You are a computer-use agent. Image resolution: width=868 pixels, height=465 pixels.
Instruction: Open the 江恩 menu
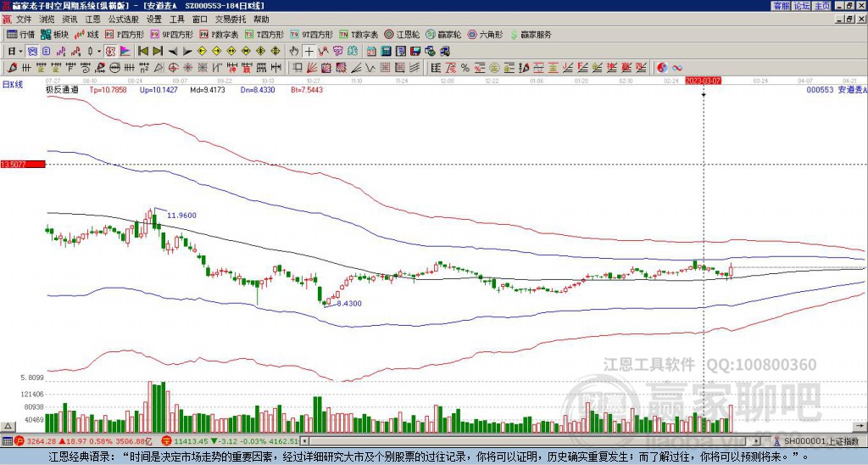[x=93, y=20]
